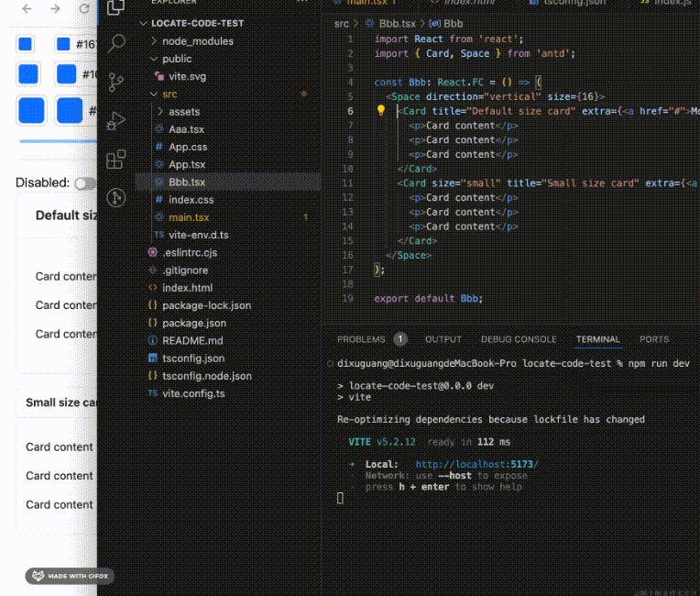Click the Bbb.tsx breadcrumb segment
This screenshot has width=700, height=596.
[398, 24]
